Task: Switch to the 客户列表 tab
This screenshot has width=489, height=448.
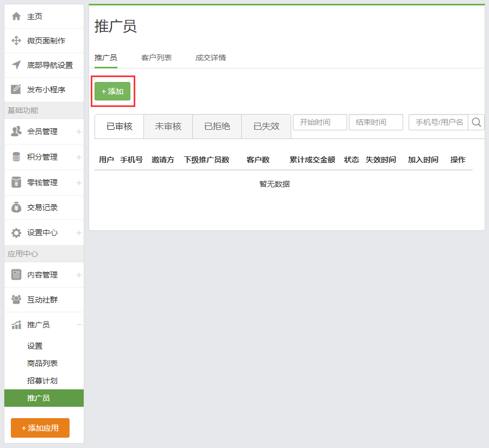Action: click(x=156, y=58)
